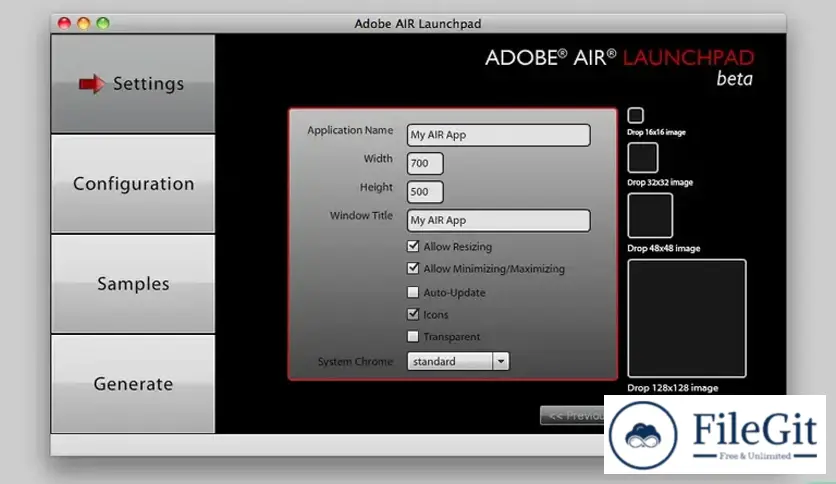The height and width of the screenshot is (484, 836).
Task: Click the Previous button
Action: pos(573,415)
